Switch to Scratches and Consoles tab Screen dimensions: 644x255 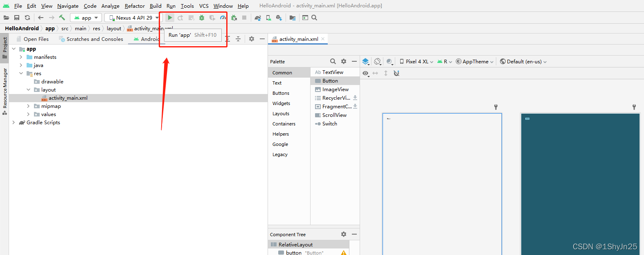pyautogui.click(x=91, y=39)
